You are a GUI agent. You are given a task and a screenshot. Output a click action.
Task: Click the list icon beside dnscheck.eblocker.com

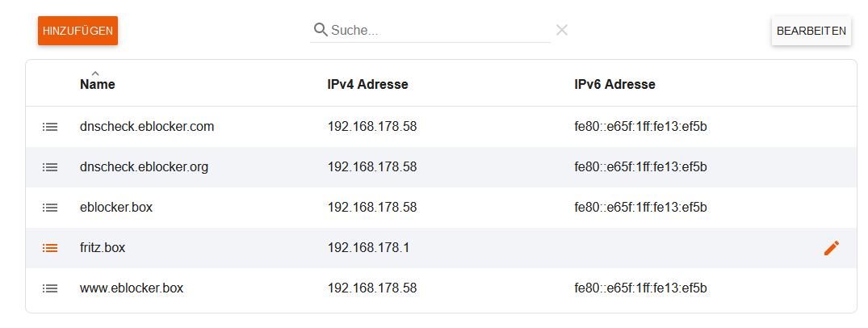(x=50, y=127)
